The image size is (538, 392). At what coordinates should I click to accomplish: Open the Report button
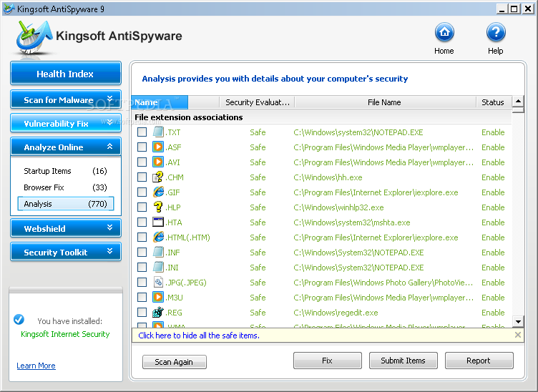coord(479,361)
